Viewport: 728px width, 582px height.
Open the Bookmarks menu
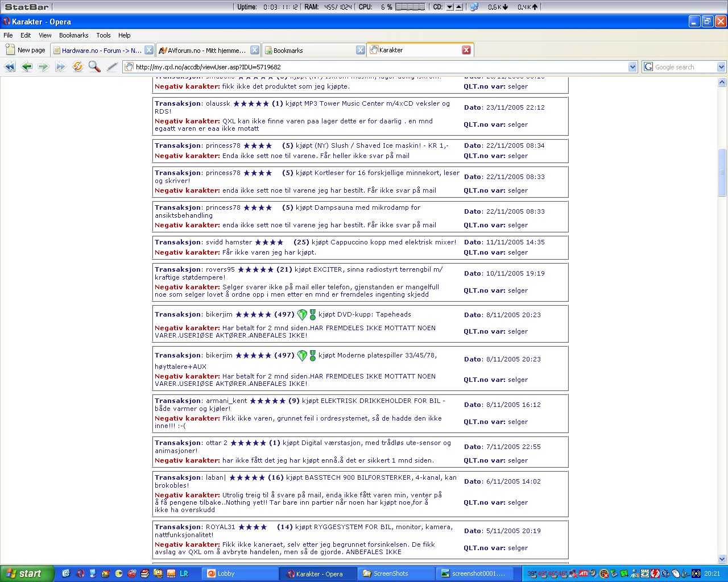74,35
